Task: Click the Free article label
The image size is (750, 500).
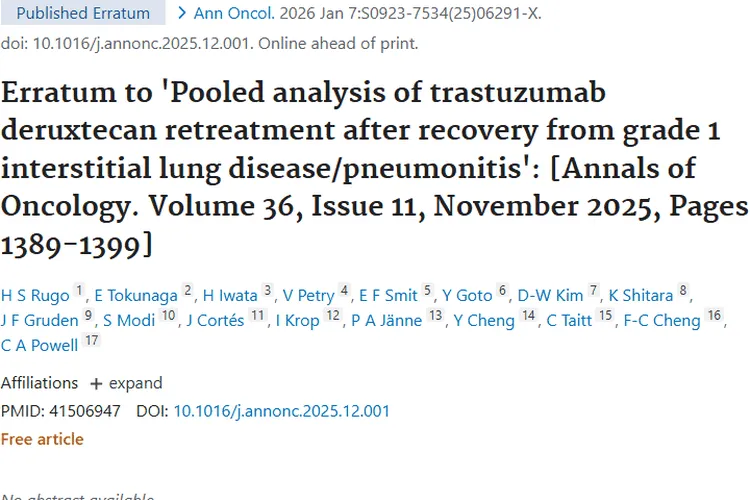Action: point(42,439)
